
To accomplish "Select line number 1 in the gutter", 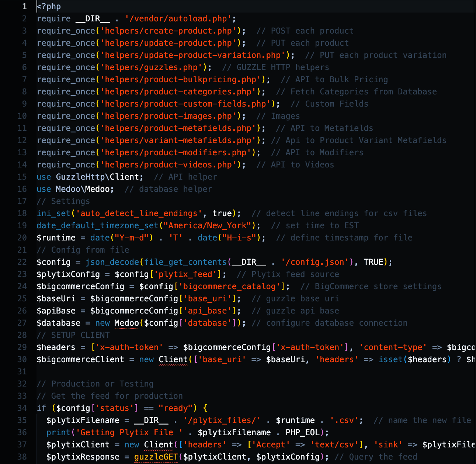I will tap(24, 6).
